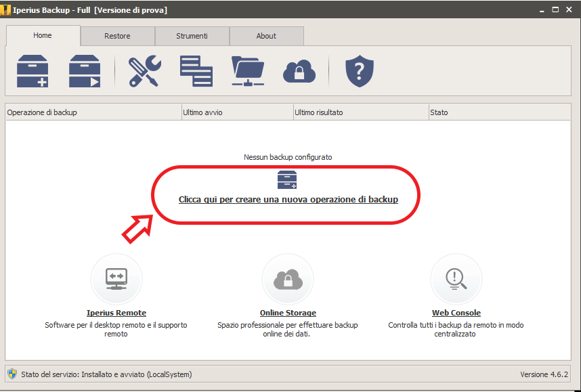Click the Web Console magnifier round icon
The height and width of the screenshot is (392, 581).
pyautogui.click(x=456, y=279)
